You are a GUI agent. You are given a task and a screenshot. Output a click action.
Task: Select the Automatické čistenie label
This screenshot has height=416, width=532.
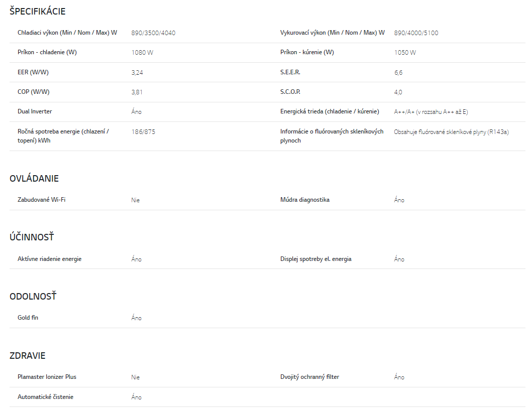(x=46, y=396)
